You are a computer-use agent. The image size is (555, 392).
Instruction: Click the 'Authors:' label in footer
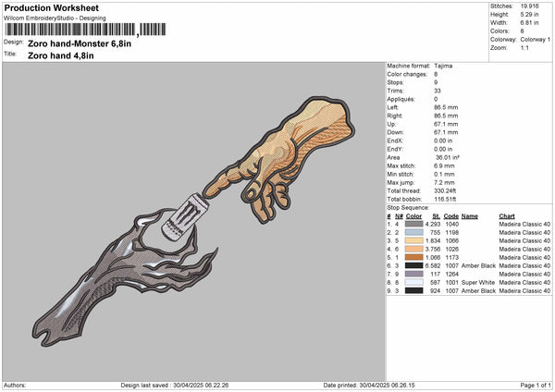click(x=15, y=386)
